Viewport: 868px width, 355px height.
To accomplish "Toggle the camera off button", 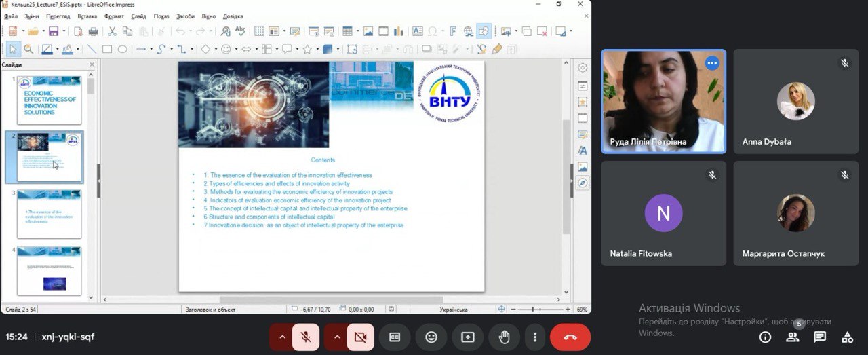I will coord(360,337).
